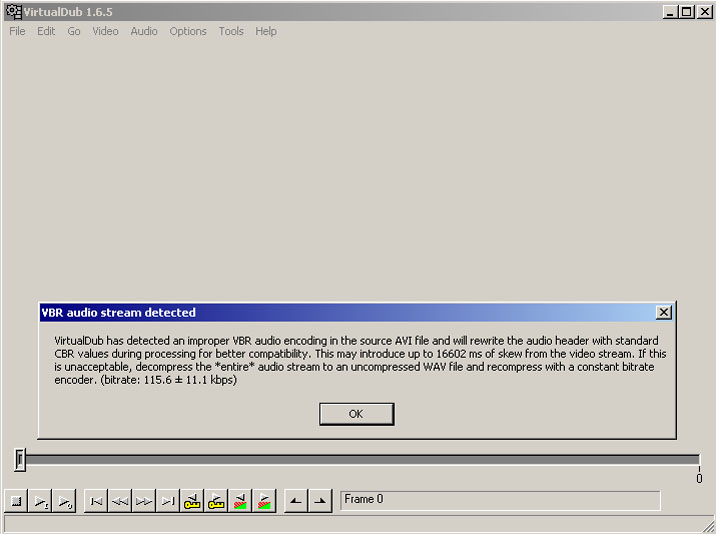Click the window resize grip
The width and height of the screenshot is (716, 534).
[x=708, y=526]
